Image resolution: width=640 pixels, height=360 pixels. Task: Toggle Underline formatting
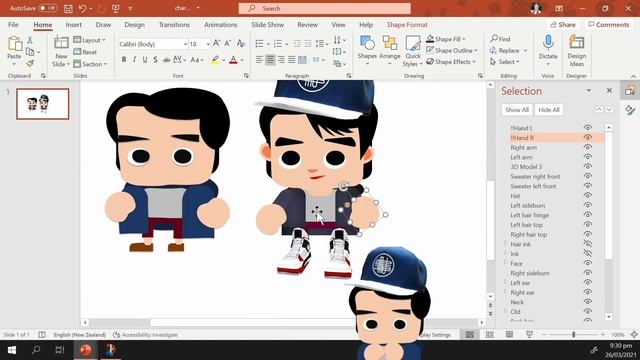pyautogui.click(x=145, y=60)
